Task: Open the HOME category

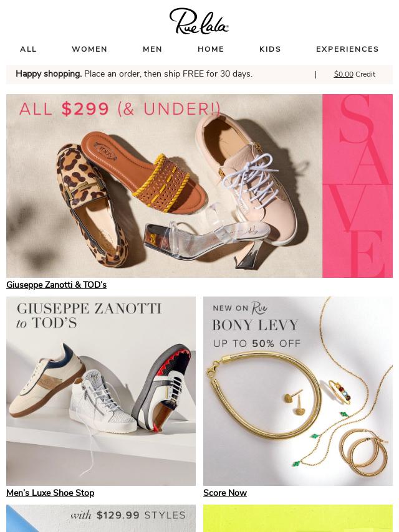Action: (211, 49)
